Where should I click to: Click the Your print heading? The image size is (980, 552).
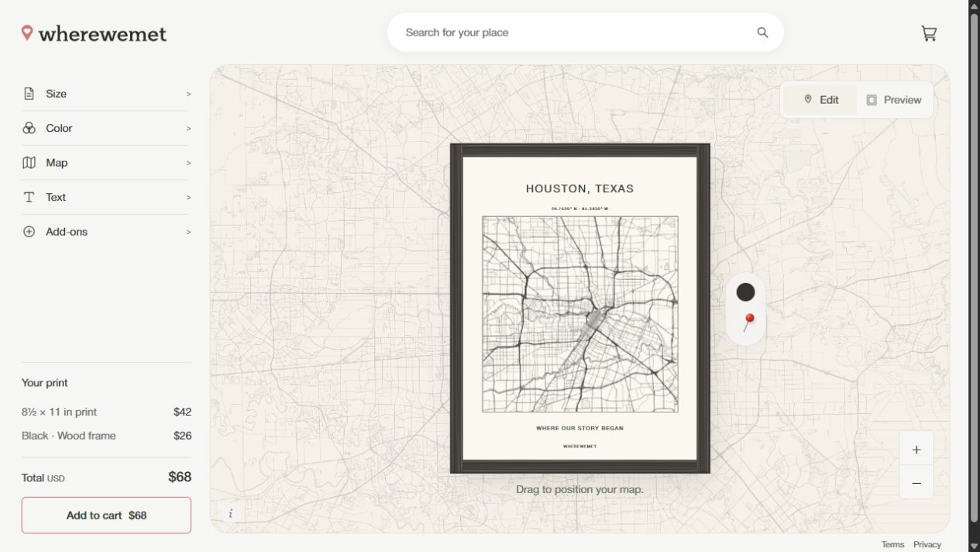tap(44, 383)
